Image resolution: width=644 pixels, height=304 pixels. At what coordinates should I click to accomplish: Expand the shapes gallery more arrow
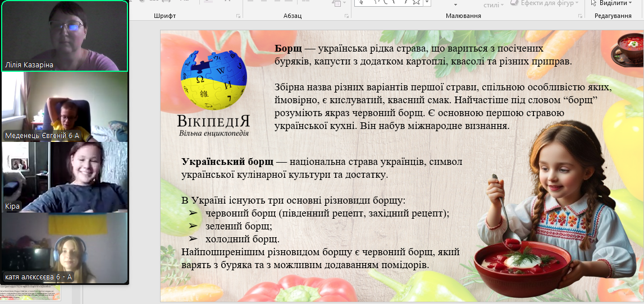427,3
